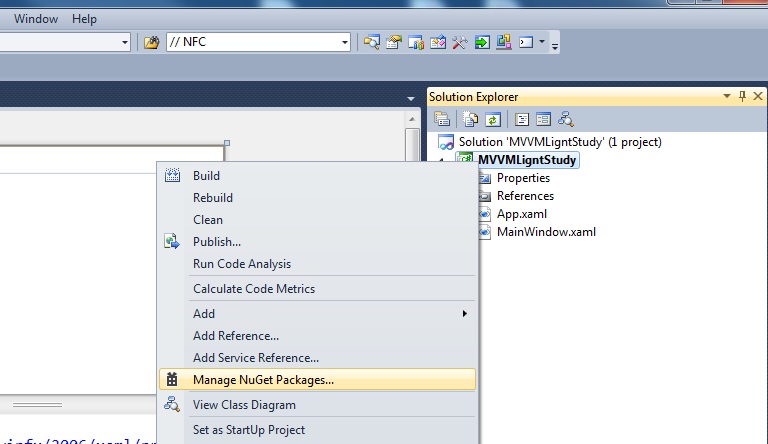This screenshot has height=444, width=768.
Task: Click Publish icon in context menu
Action: [172, 241]
